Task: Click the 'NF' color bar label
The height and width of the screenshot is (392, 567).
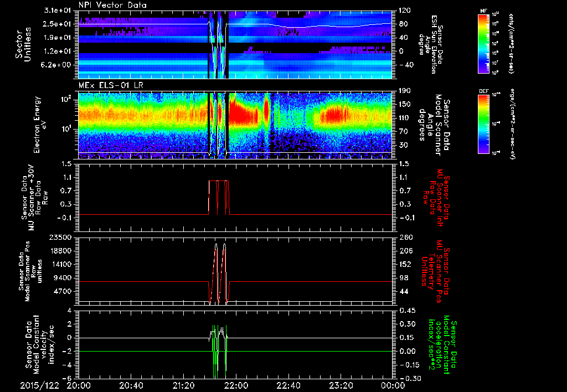Action: (x=484, y=11)
